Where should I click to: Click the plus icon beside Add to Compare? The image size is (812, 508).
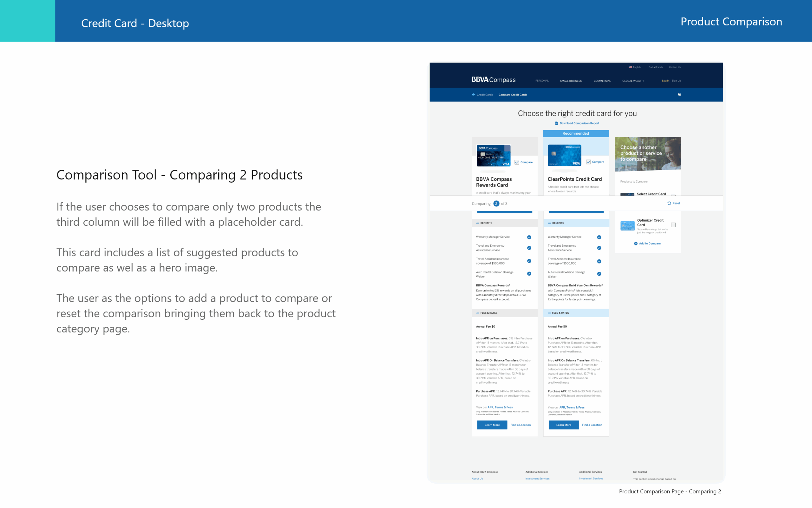pos(636,244)
